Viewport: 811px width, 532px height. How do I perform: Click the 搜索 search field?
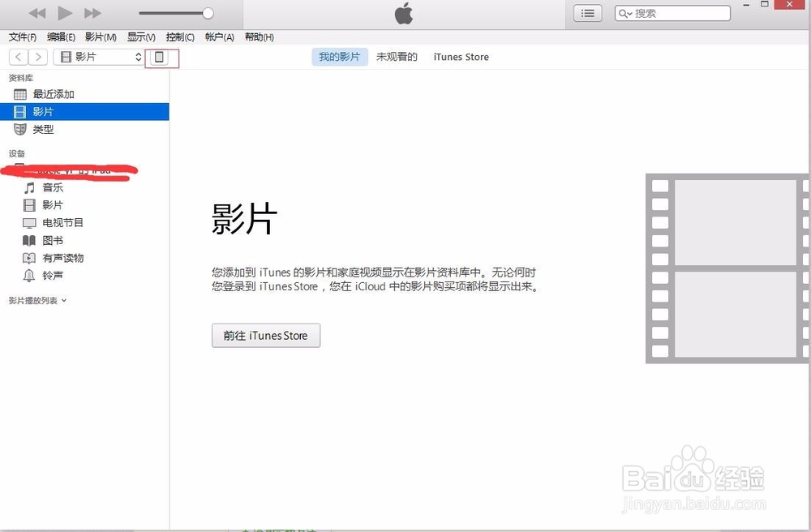point(672,14)
